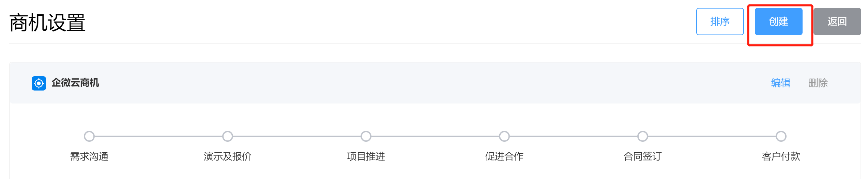Image resolution: width=868 pixels, height=179 pixels.
Task: Click the 促进合作 stage circle
Action: click(504, 136)
